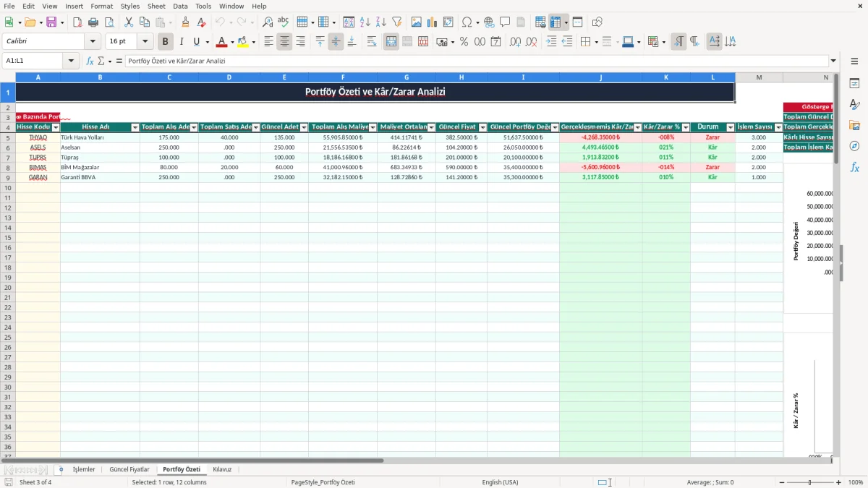868x488 pixels.
Task: Click zoom in plus button
Action: (838, 482)
